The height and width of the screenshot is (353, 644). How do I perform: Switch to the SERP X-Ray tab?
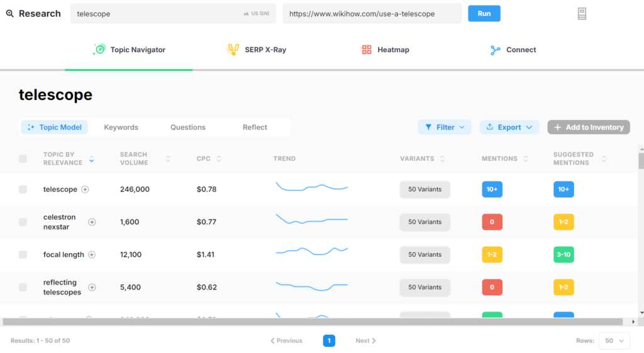(x=257, y=50)
